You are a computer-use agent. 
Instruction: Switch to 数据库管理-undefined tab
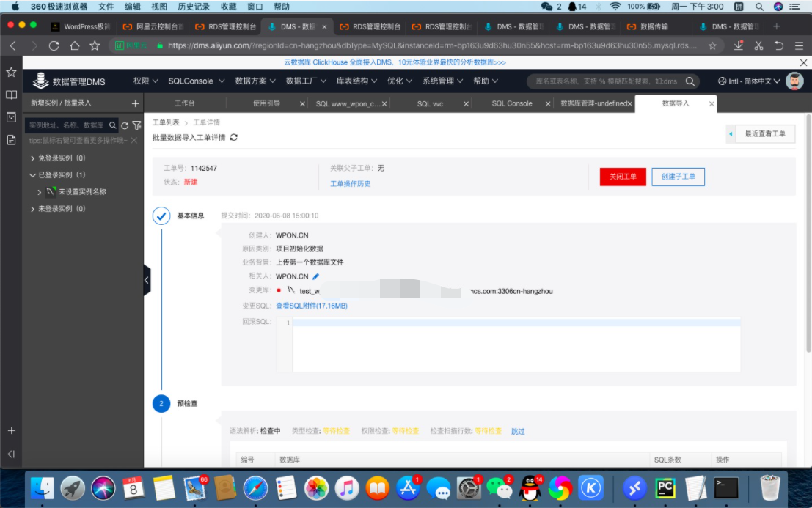point(593,103)
